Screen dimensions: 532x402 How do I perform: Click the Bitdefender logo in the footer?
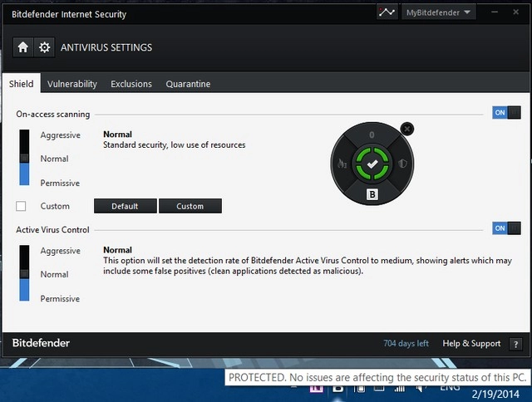pyautogui.click(x=41, y=343)
